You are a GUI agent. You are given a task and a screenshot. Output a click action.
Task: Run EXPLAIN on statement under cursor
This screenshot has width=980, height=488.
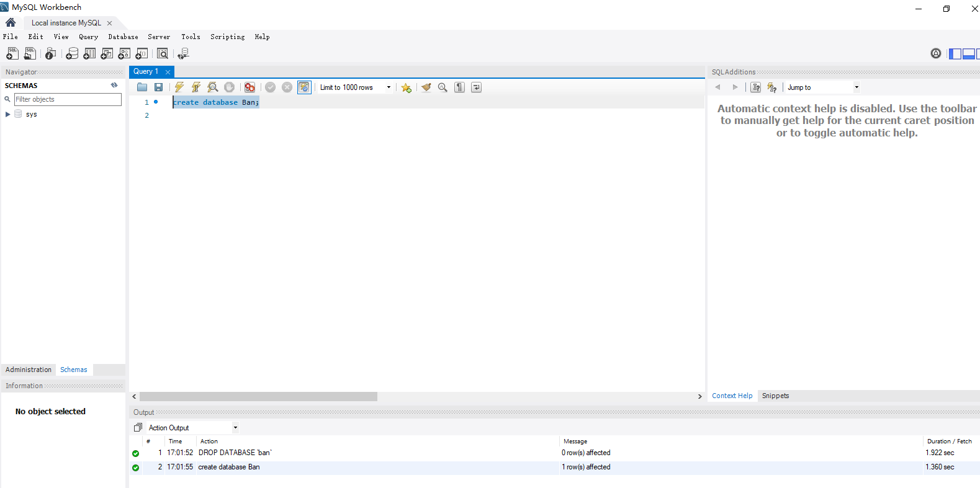point(213,87)
